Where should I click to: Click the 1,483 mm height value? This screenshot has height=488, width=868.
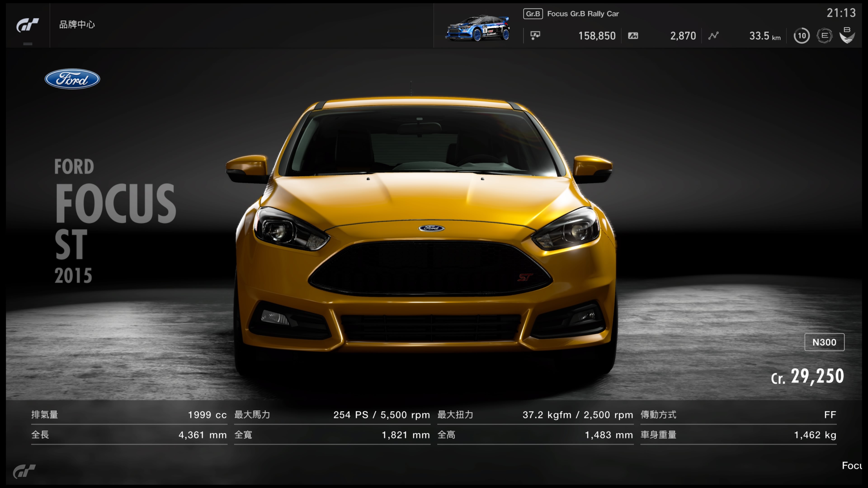[609, 435]
